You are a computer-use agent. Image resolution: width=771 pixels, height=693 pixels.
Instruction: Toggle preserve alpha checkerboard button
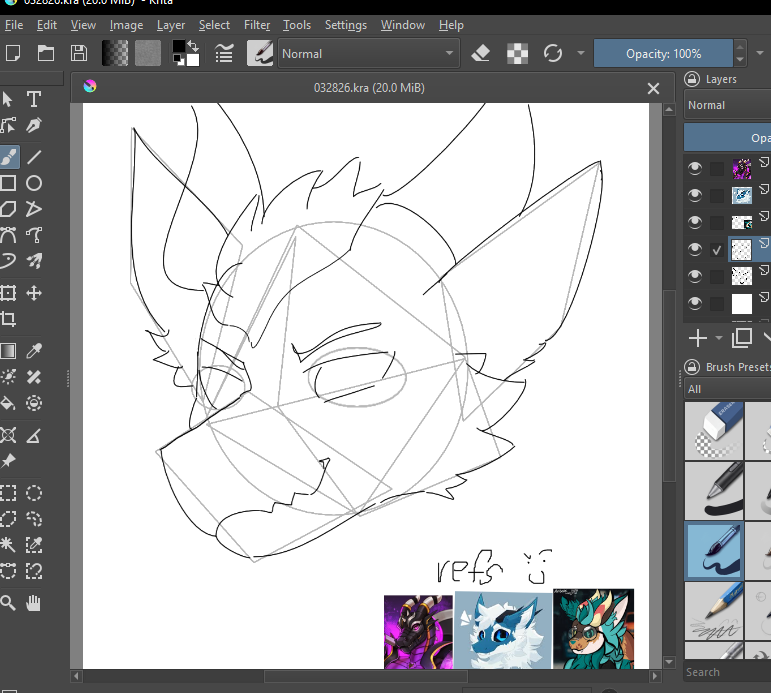click(x=517, y=53)
